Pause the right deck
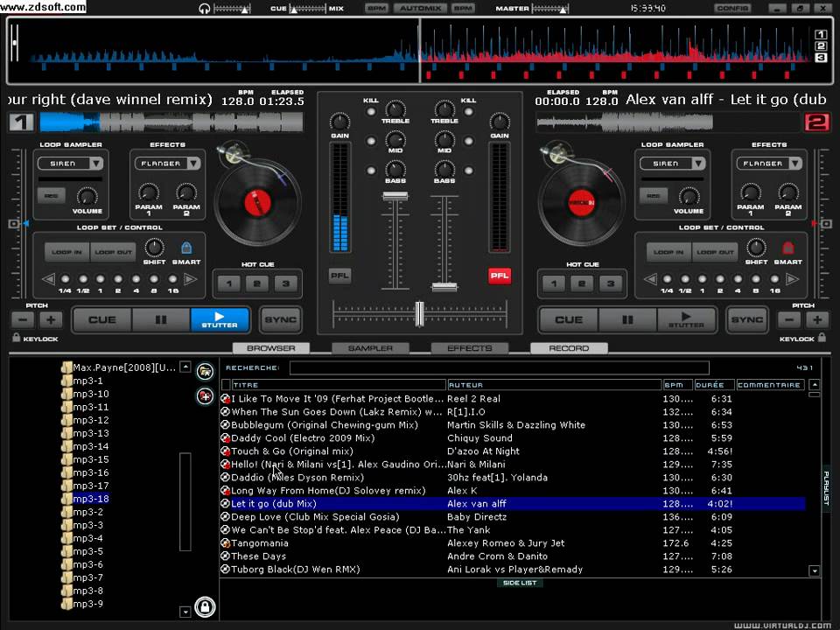The width and height of the screenshot is (840, 630). pos(626,320)
